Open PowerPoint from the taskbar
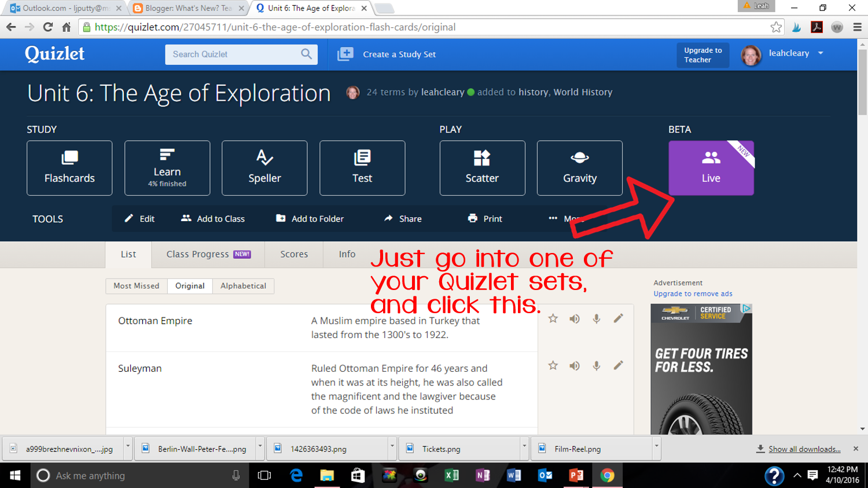This screenshot has height=488, width=868. (x=576, y=475)
